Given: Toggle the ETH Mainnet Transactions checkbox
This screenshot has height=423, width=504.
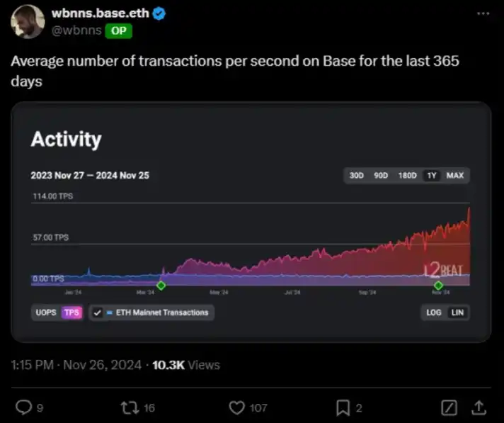Looking at the screenshot, I should 98,312.
